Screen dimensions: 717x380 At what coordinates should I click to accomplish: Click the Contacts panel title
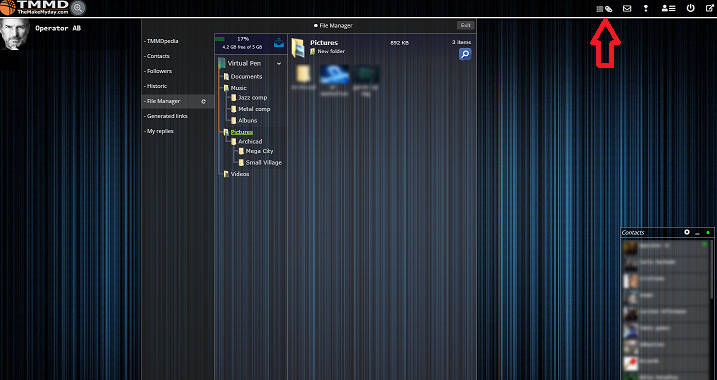pyautogui.click(x=633, y=233)
